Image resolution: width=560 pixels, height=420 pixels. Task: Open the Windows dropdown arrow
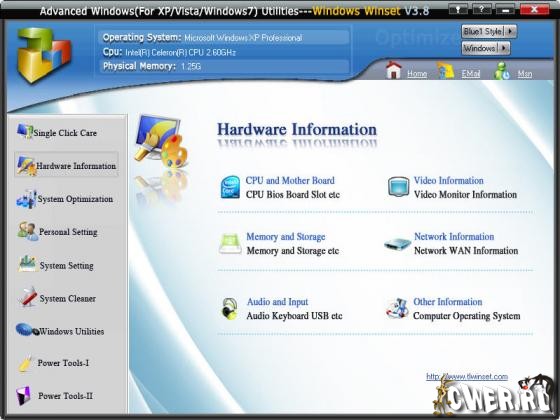pos(504,48)
